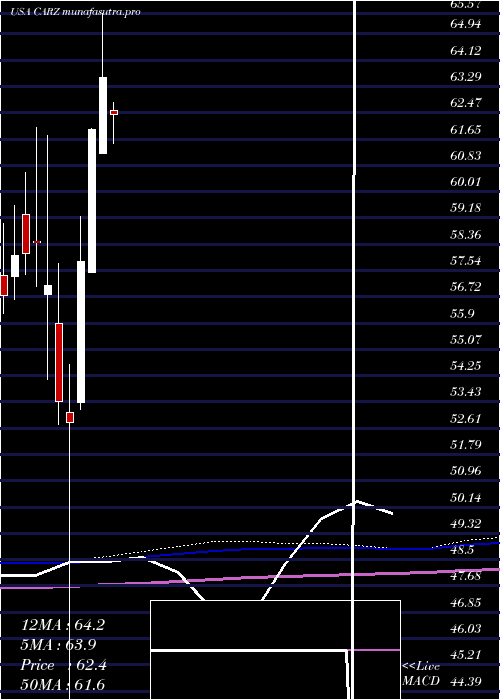Click the Price : 62.4 value

[x=63, y=665]
